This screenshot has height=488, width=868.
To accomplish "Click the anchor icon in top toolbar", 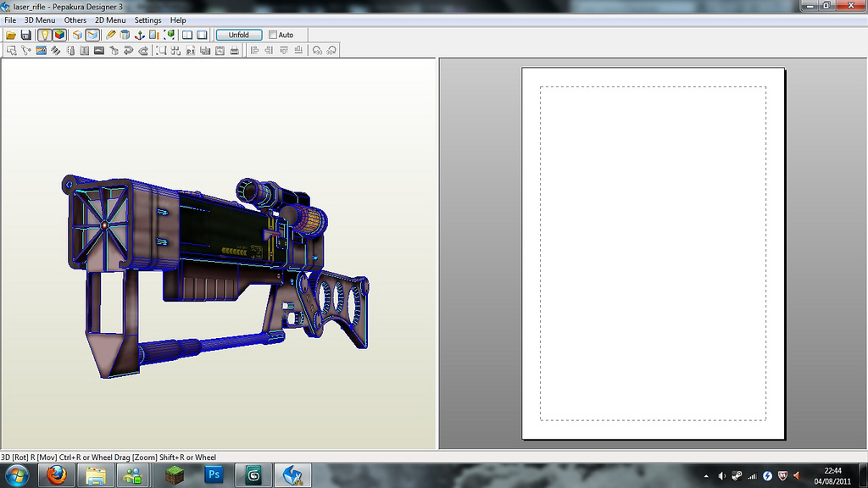I will coord(140,35).
